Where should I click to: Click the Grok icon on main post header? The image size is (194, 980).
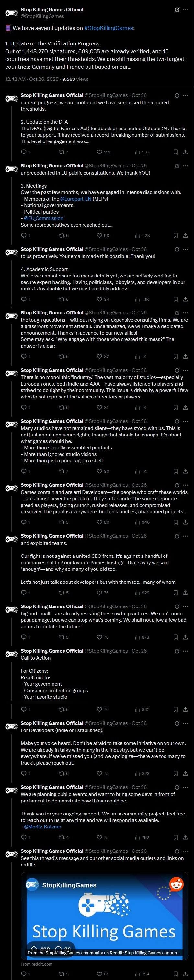pos(177,10)
